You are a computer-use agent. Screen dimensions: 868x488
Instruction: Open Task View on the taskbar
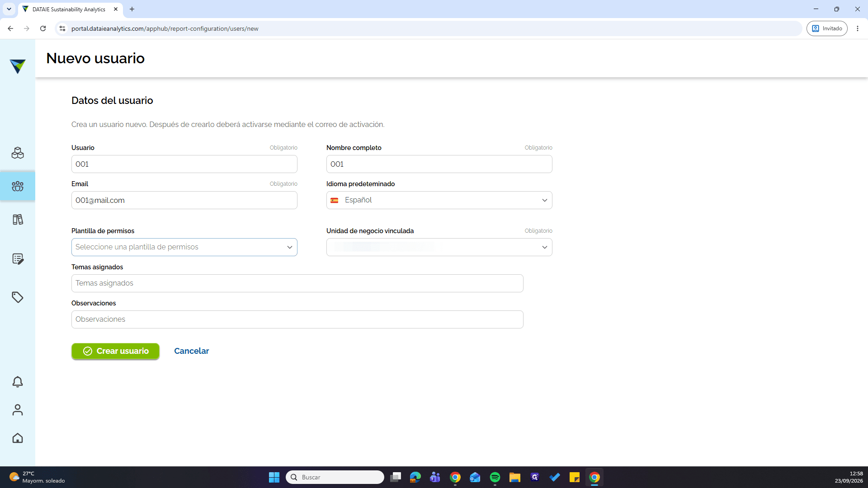pos(396,477)
